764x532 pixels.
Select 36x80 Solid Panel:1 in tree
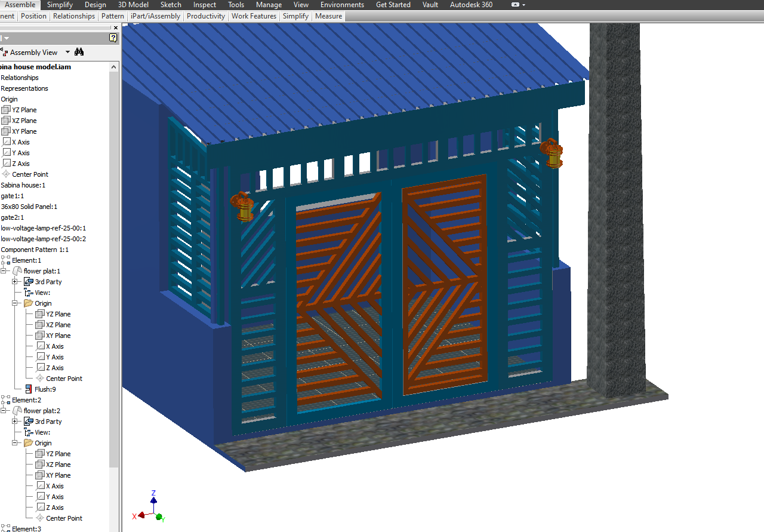(x=29, y=207)
